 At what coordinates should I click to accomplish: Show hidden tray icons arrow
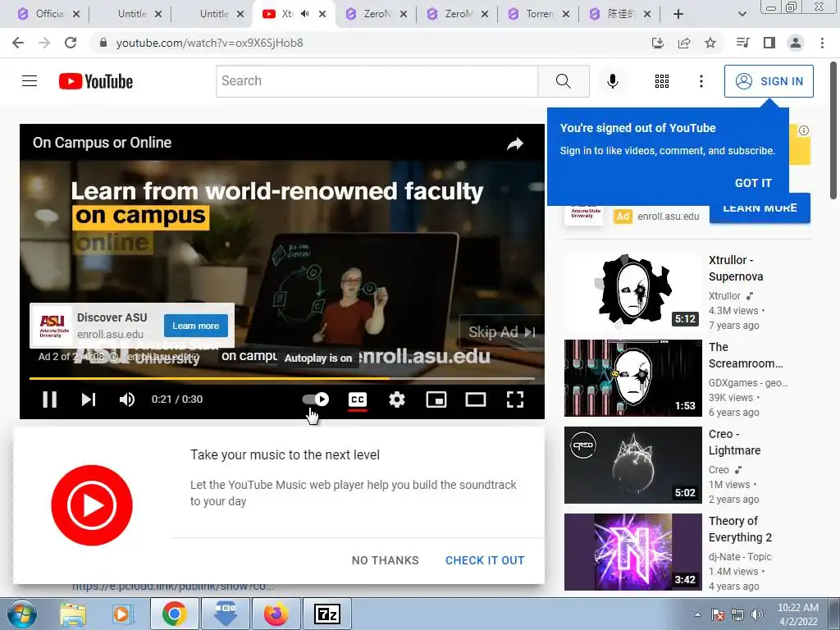click(x=697, y=615)
